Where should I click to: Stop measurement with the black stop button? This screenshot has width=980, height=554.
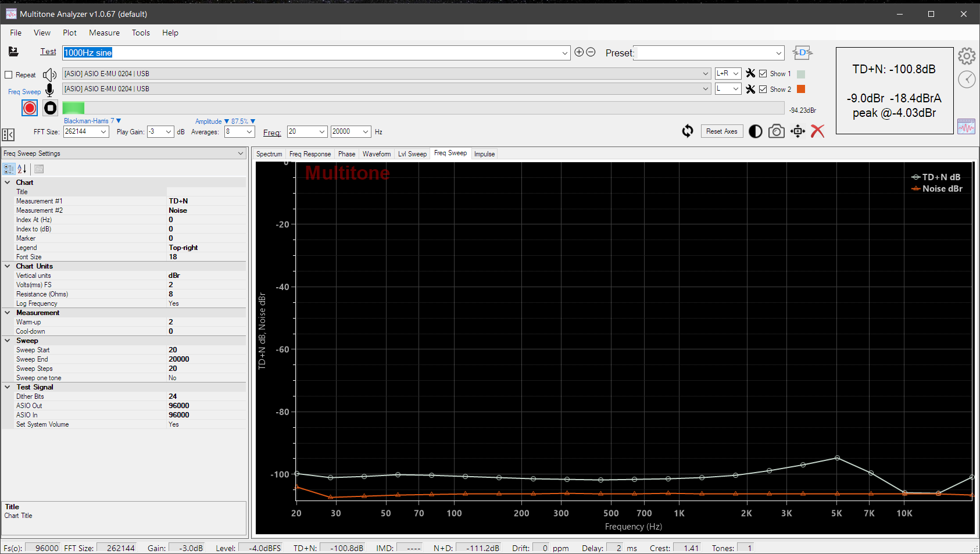tap(51, 108)
